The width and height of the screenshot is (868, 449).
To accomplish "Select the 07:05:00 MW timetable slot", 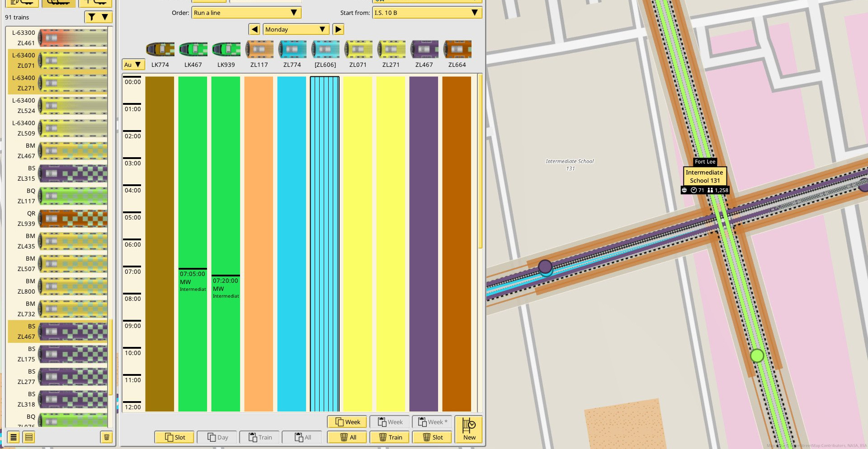I will point(193,281).
